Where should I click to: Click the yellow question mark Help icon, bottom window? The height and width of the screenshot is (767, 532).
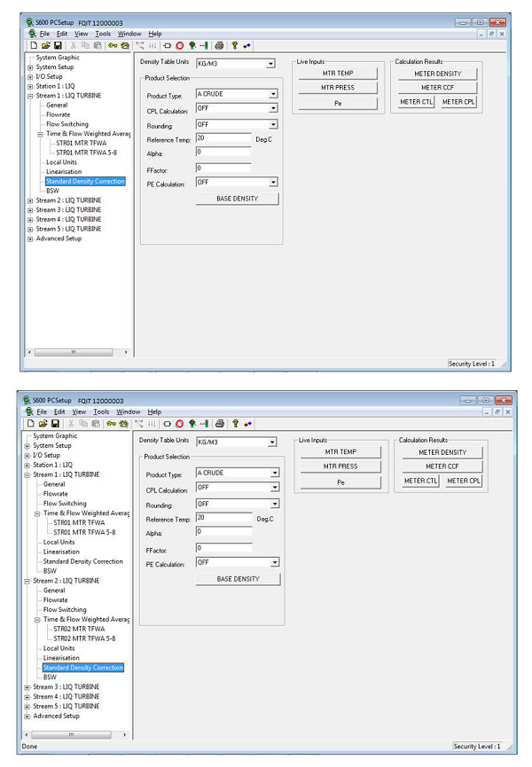click(236, 424)
